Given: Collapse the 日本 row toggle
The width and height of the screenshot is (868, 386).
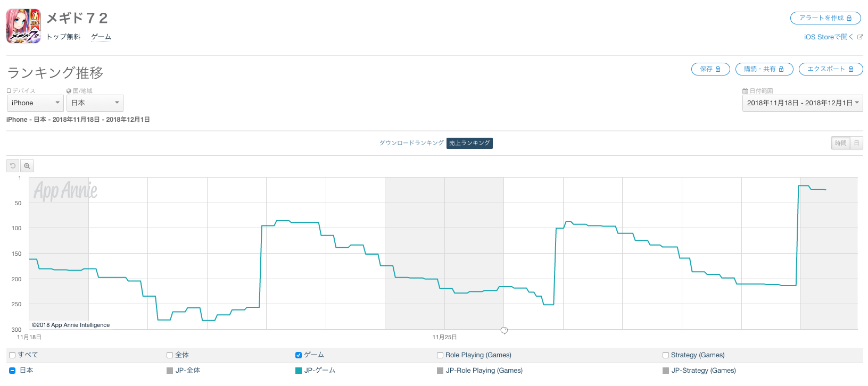Looking at the screenshot, I should tap(12, 371).
